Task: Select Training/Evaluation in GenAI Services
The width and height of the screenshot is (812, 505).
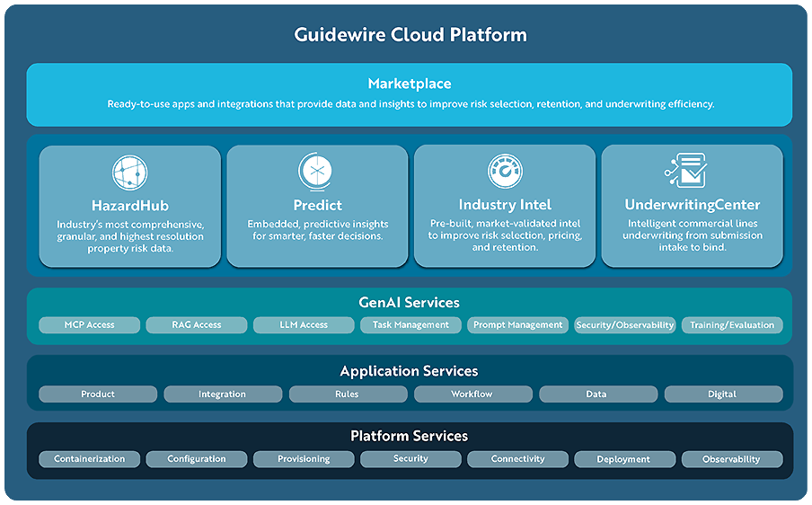Action: tap(731, 325)
